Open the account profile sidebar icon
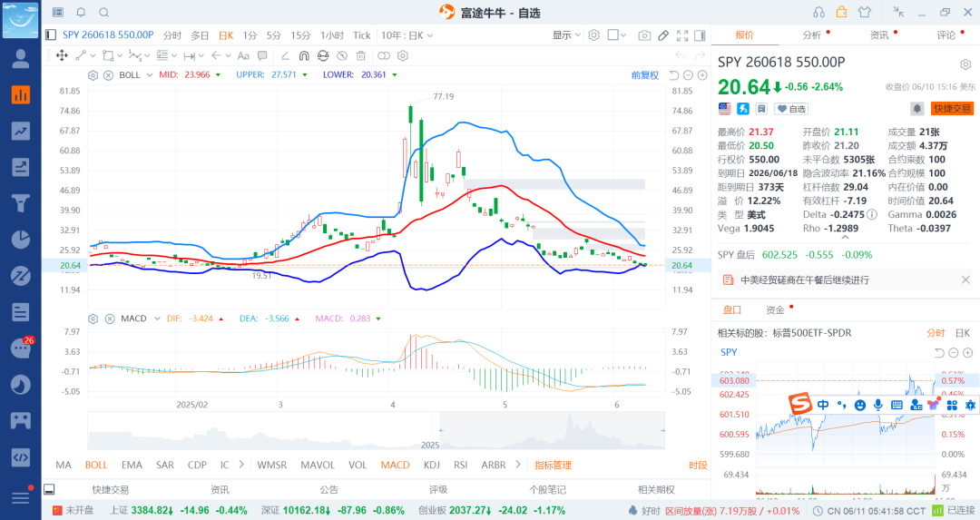The height and width of the screenshot is (520, 980). click(21, 59)
